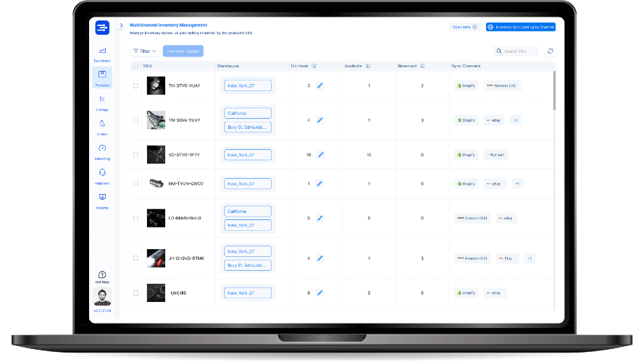Open Helpdesk in the sidebar
Screen dimensions: 644x362
(102, 177)
